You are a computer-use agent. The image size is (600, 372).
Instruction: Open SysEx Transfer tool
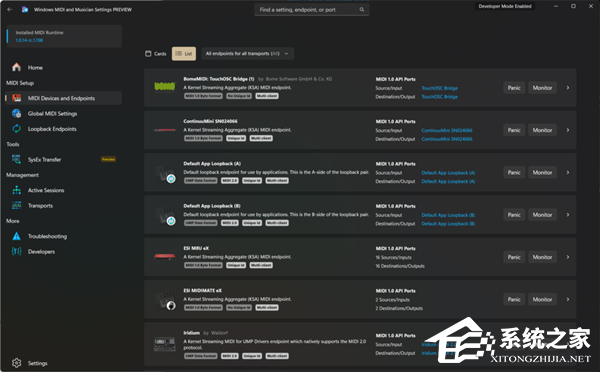click(64, 159)
